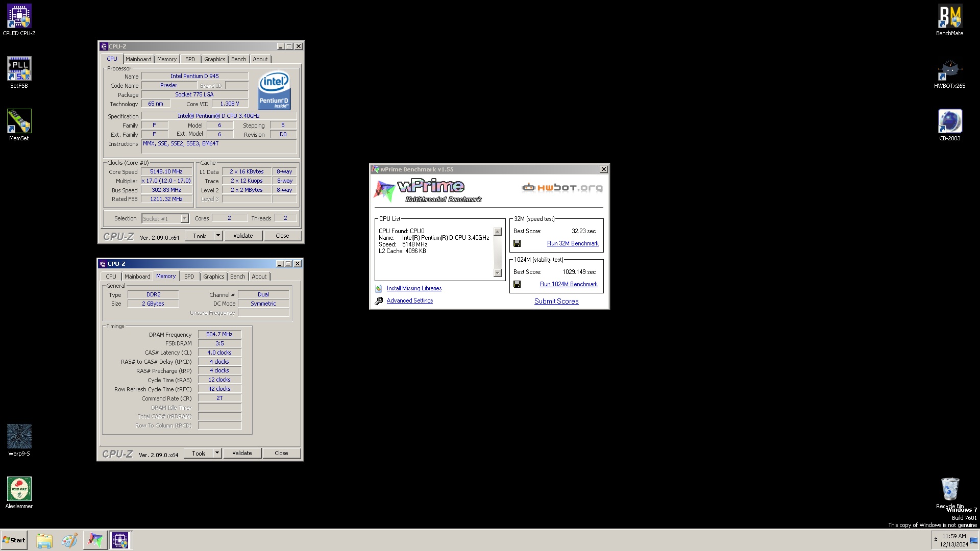980x551 pixels.
Task: Click the Intel Pentium D logo badge
Action: 274,90
